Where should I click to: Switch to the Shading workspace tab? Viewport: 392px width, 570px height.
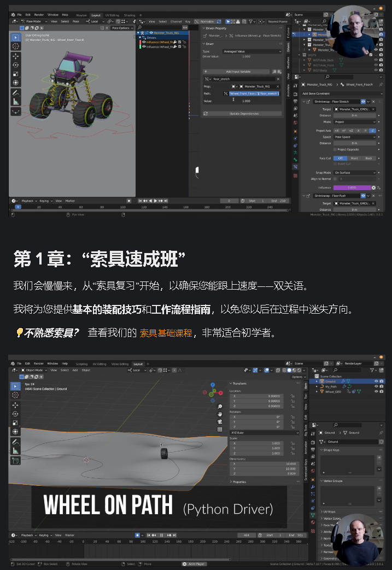(x=130, y=15)
